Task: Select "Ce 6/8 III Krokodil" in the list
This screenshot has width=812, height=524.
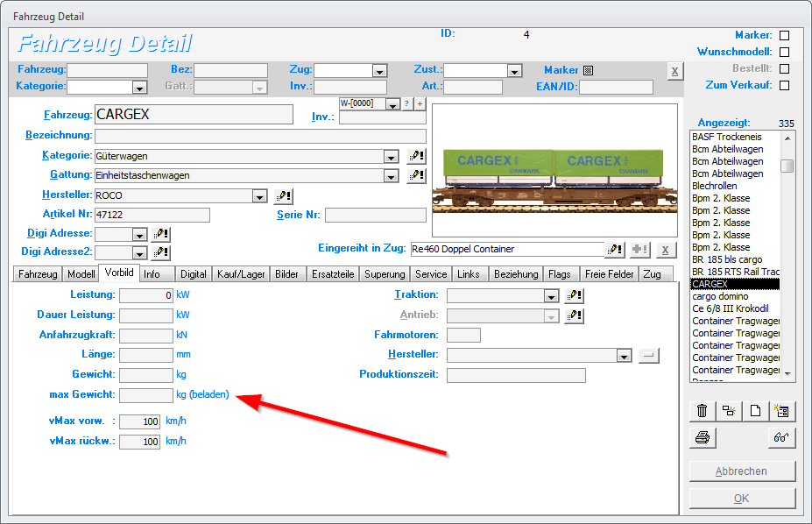Action: coord(731,308)
